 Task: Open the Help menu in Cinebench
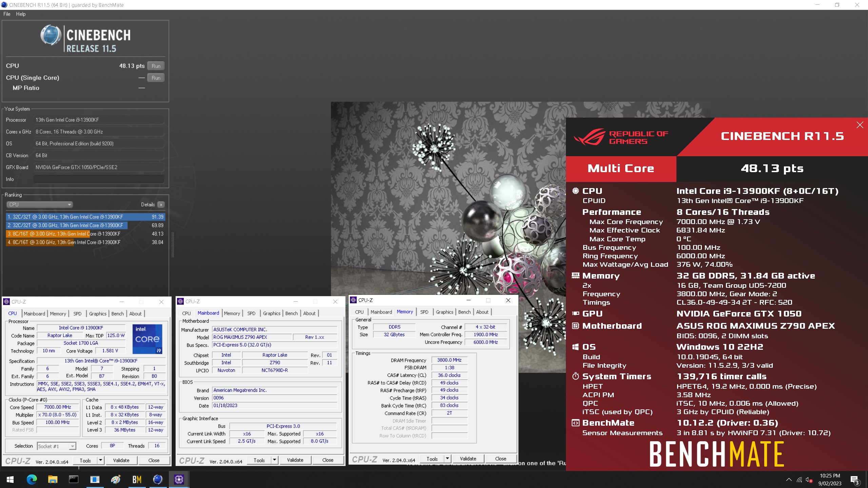click(x=21, y=14)
